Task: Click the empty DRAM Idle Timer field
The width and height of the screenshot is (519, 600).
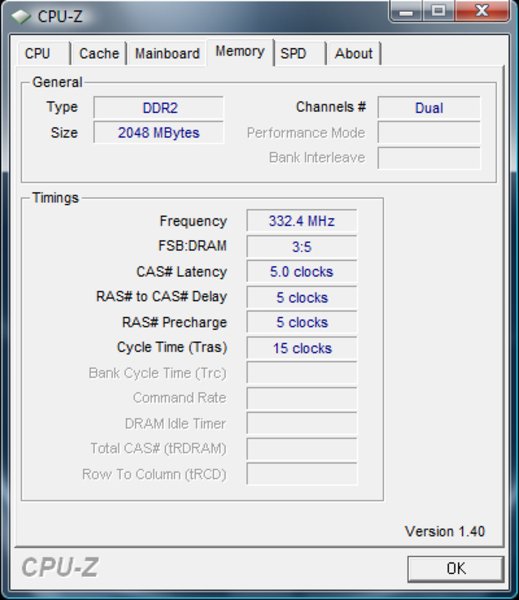Action: (302, 423)
